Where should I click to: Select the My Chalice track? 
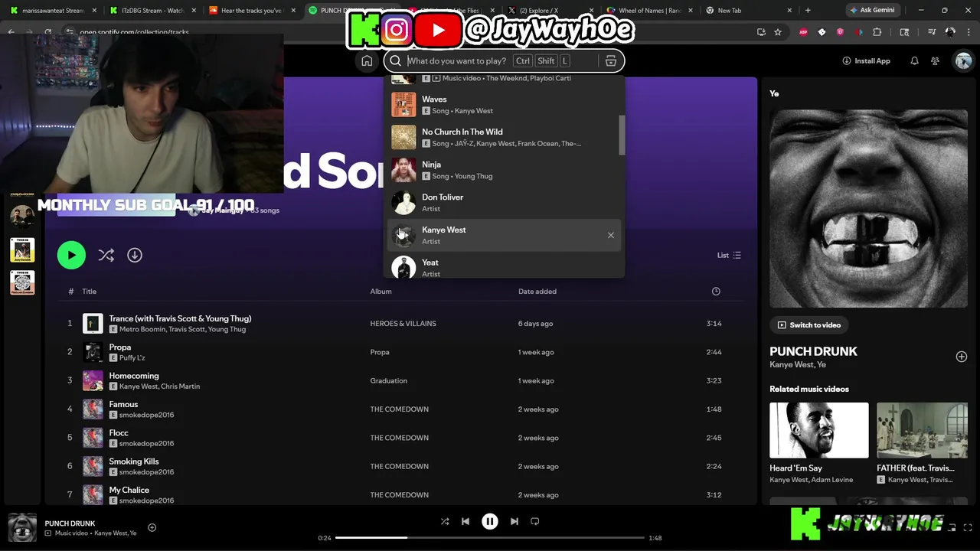click(x=129, y=490)
